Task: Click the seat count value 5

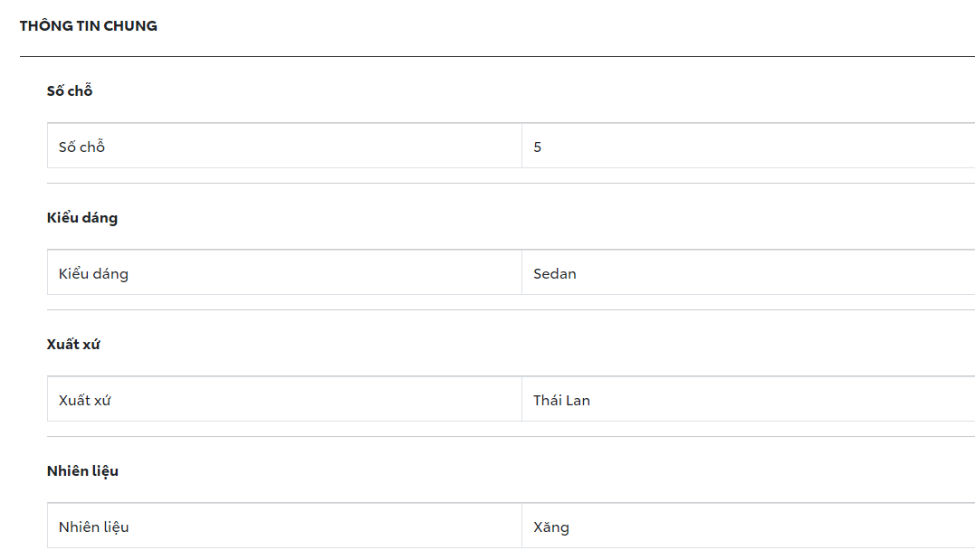Action: tap(538, 147)
